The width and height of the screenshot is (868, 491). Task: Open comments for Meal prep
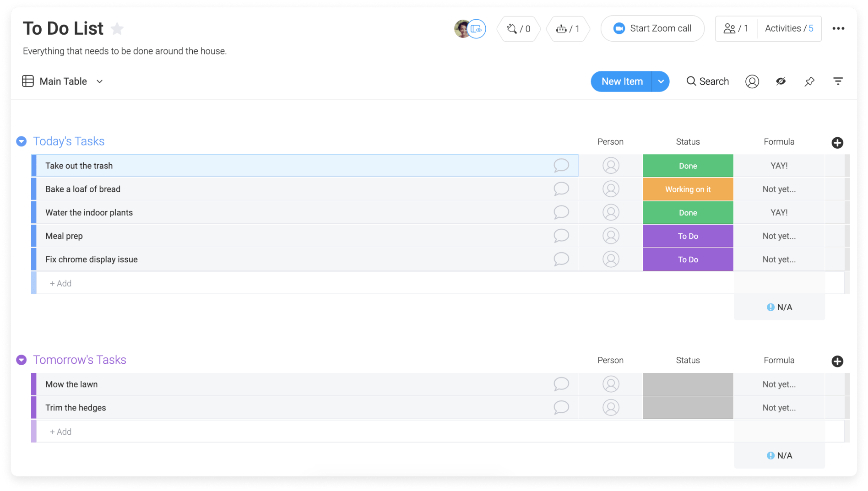(x=561, y=236)
